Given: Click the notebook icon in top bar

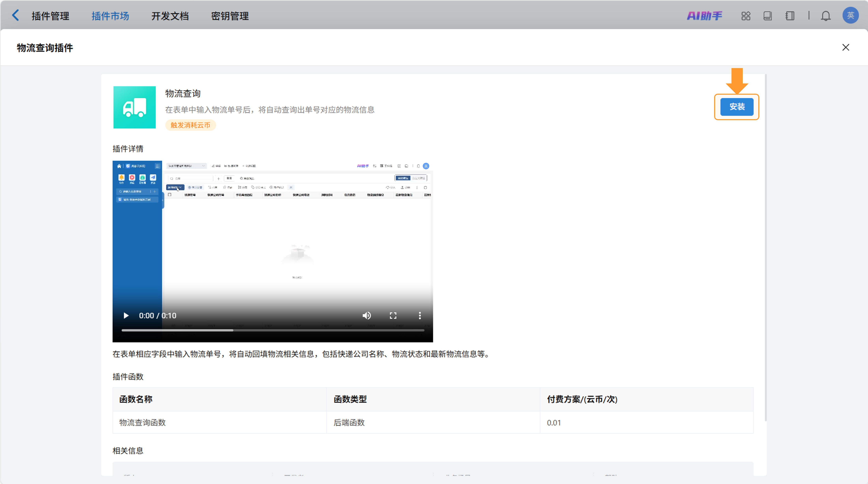Looking at the screenshot, I should pos(789,16).
